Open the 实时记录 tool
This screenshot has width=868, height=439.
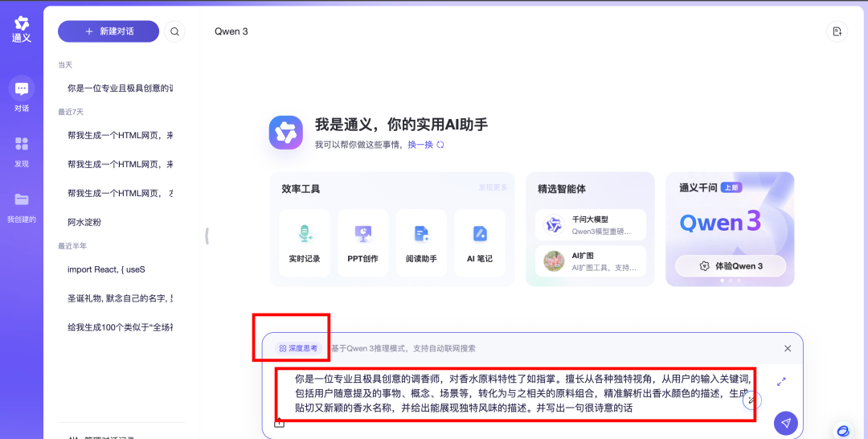[305, 243]
